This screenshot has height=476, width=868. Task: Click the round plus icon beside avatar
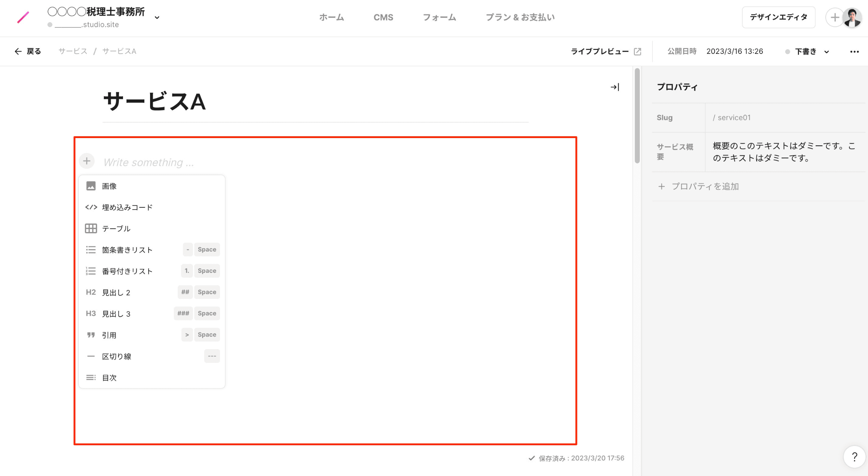tap(834, 17)
